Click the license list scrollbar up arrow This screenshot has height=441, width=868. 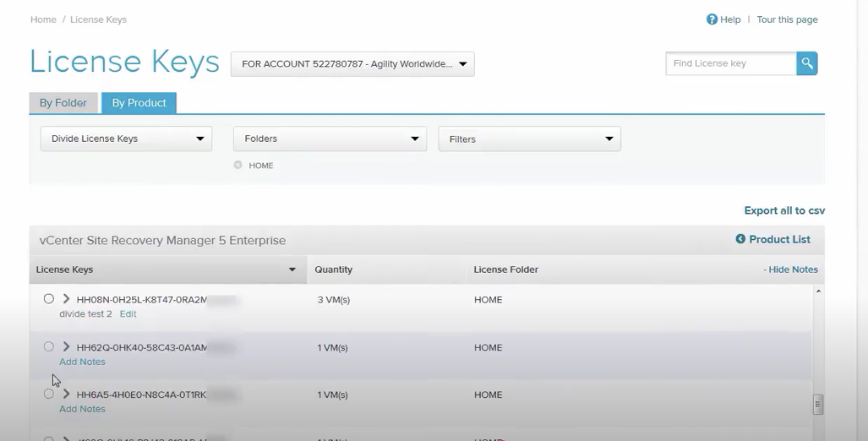click(x=818, y=291)
